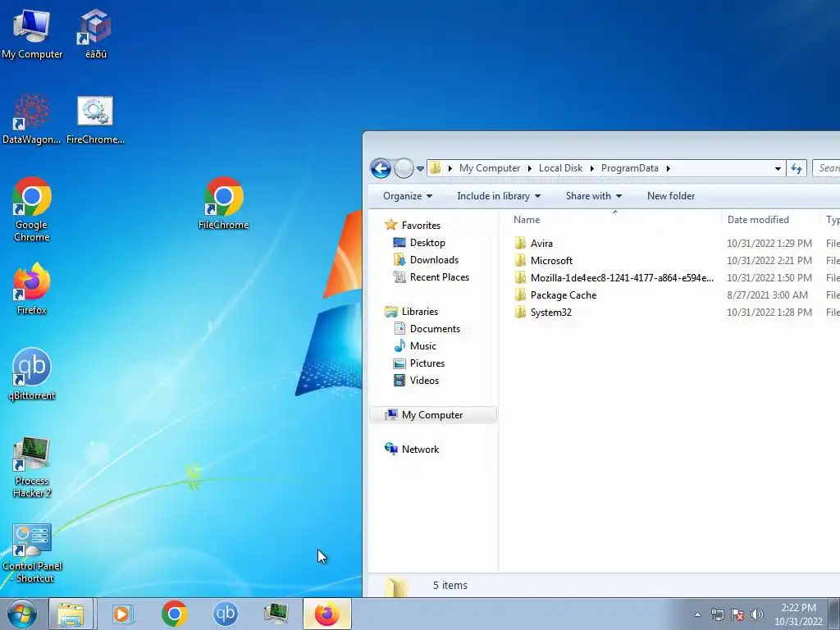
Task: Click My Computer in the address bar
Action: tap(490, 168)
